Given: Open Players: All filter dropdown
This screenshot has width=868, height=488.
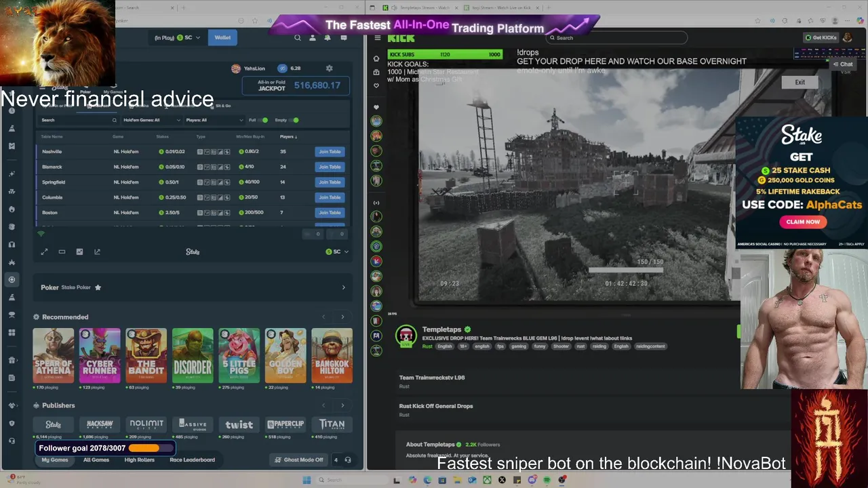Looking at the screenshot, I should [214, 120].
